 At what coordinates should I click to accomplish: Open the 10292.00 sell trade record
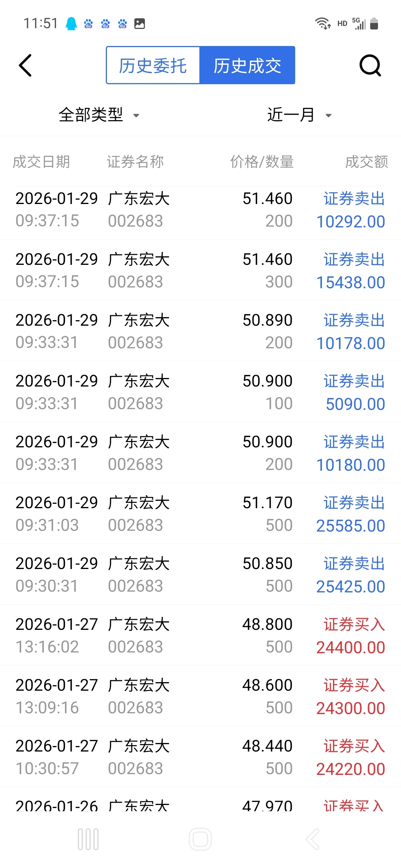(200, 210)
